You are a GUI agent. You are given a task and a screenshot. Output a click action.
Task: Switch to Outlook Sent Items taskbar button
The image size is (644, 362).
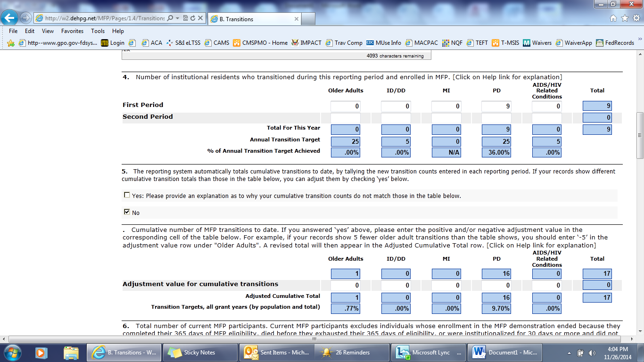[x=277, y=352]
